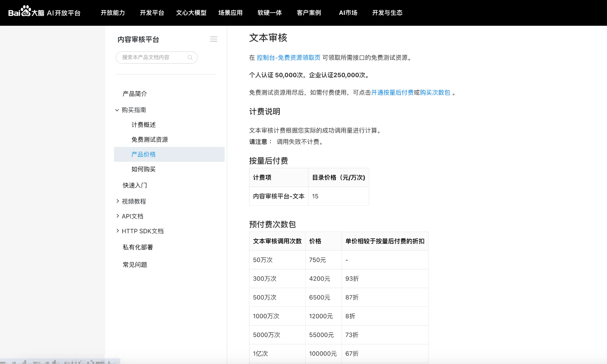
Task: Click the Baidu AI open platform logo
Action: 44,12
